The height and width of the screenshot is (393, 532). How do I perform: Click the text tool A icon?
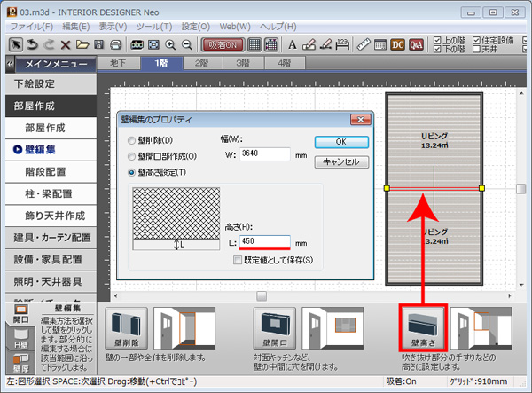(x=291, y=44)
